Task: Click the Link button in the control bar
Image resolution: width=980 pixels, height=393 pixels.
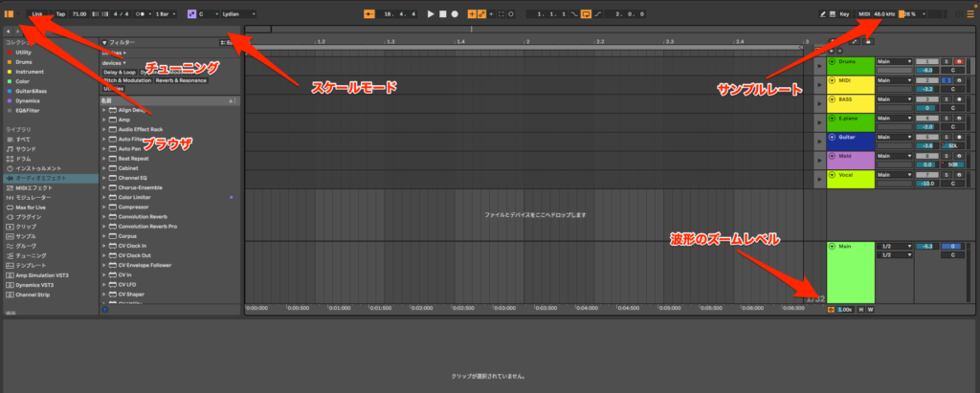Action: [35, 14]
